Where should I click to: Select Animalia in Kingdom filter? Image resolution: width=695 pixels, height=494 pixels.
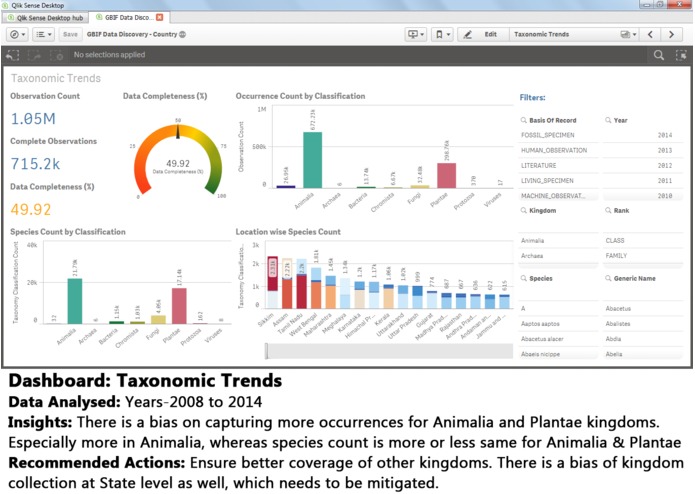(558, 241)
